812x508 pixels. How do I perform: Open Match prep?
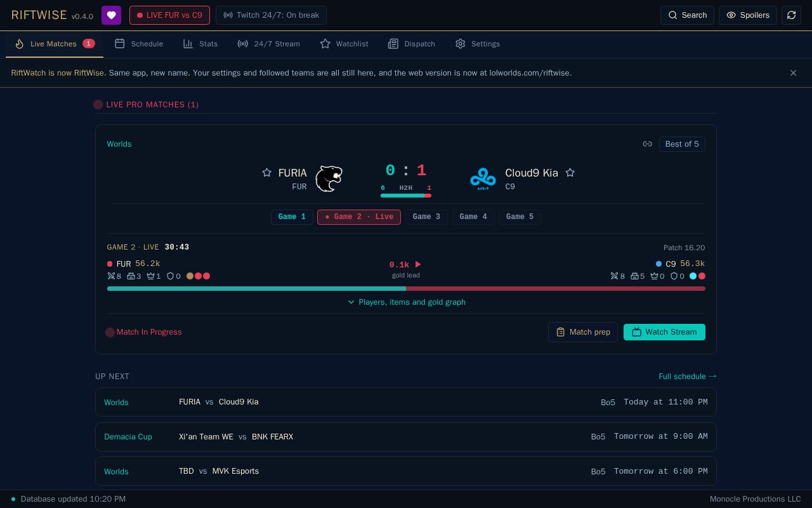point(582,332)
